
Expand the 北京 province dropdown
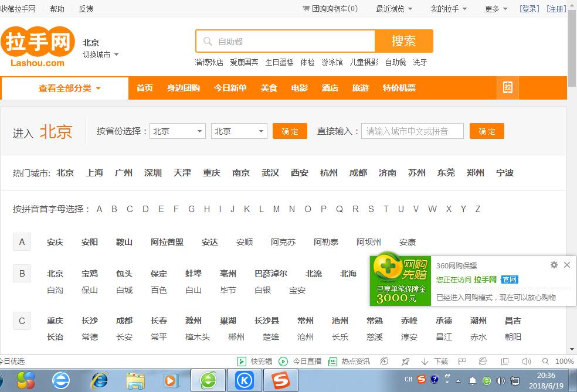[x=177, y=131]
